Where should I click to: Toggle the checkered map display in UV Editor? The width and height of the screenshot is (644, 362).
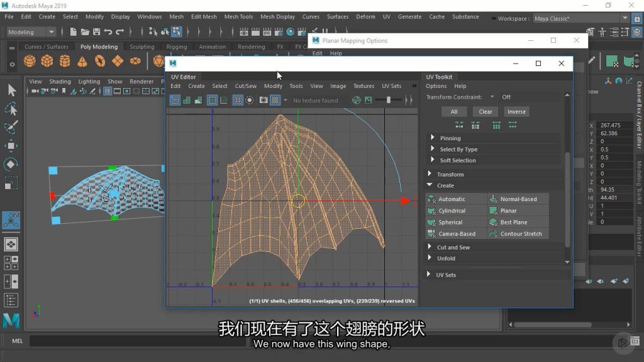(275, 100)
